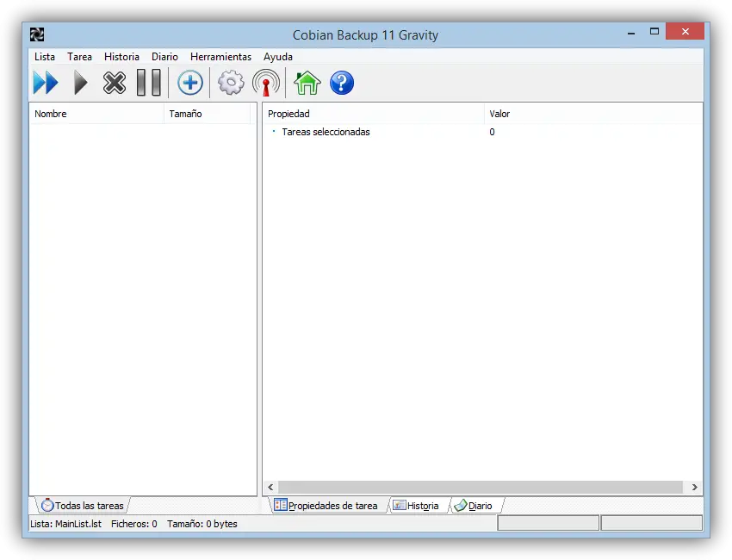Click the value 0 for Tareas seleccionadas
Screen dimensions: 732x560
(x=492, y=132)
